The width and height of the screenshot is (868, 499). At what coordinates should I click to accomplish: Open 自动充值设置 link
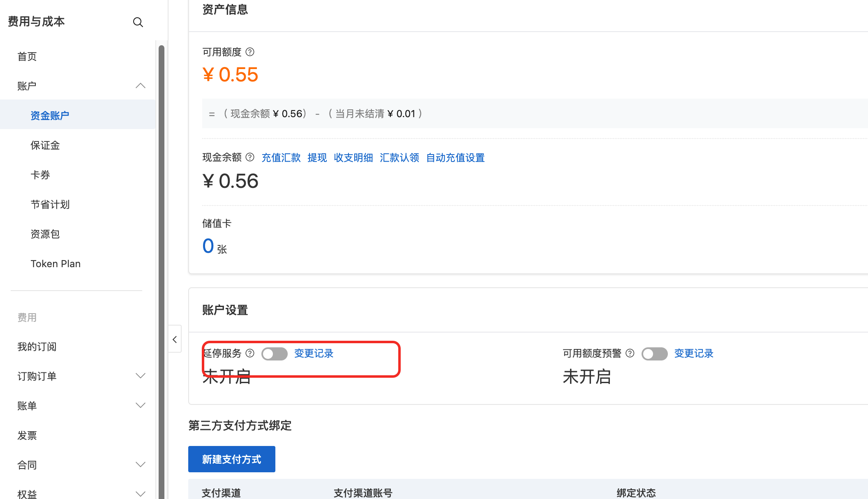pos(455,158)
